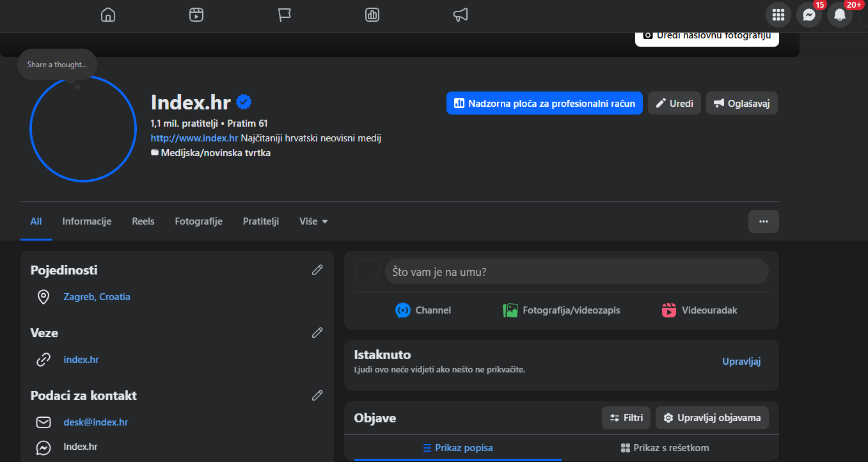The height and width of the screenshot is (462, 868).
Task: Open the notifications bell showing 20+
Action: (x=840, y=15)
